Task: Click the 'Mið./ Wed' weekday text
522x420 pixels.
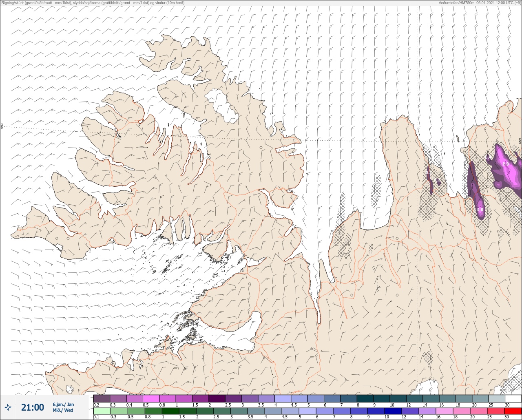Action: click(x=63, y=410)
